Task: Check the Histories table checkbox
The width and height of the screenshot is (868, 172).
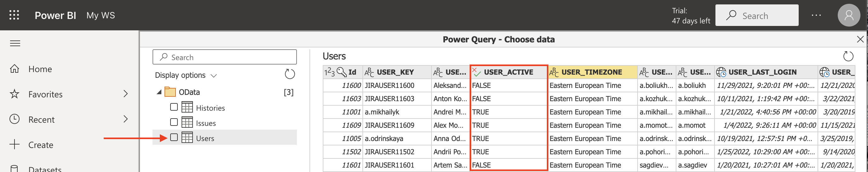Action: pos(174,107)
